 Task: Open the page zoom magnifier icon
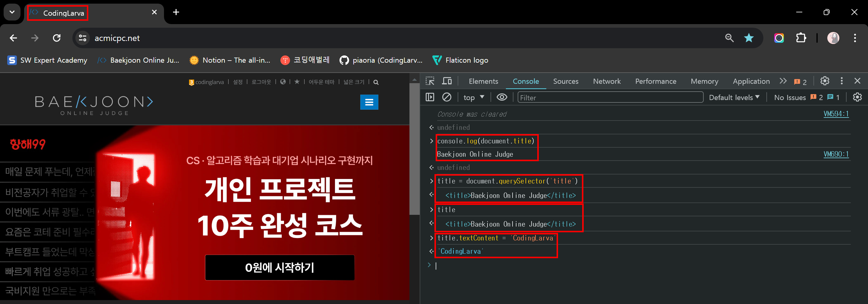click(729, 38)
